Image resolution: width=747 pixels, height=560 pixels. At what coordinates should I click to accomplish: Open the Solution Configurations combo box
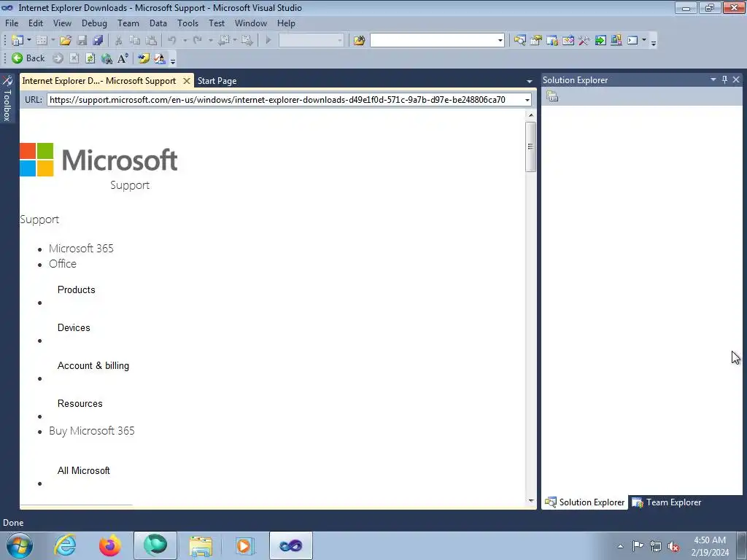311,41
